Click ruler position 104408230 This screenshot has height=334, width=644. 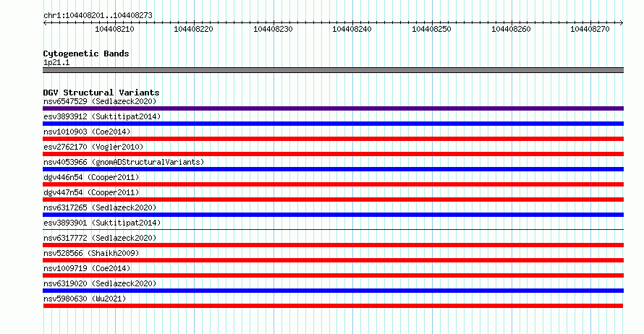click(x=273, y=29)
